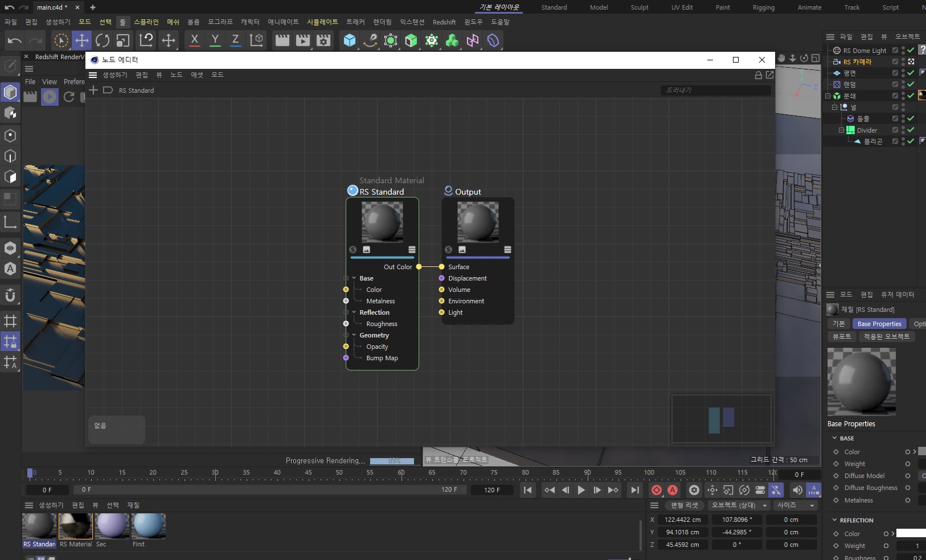
Task: Collapse the Geometry group in RS Standard node
Action: coord(354,335)
